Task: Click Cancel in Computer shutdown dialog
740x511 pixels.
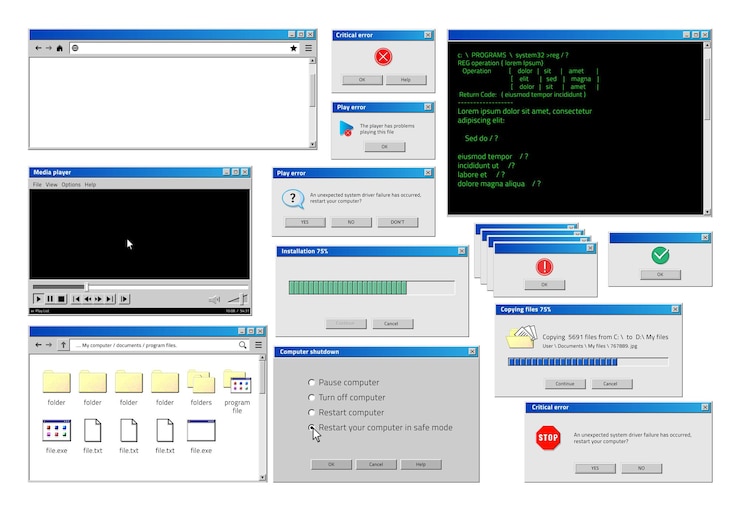Action: (376, 464)
